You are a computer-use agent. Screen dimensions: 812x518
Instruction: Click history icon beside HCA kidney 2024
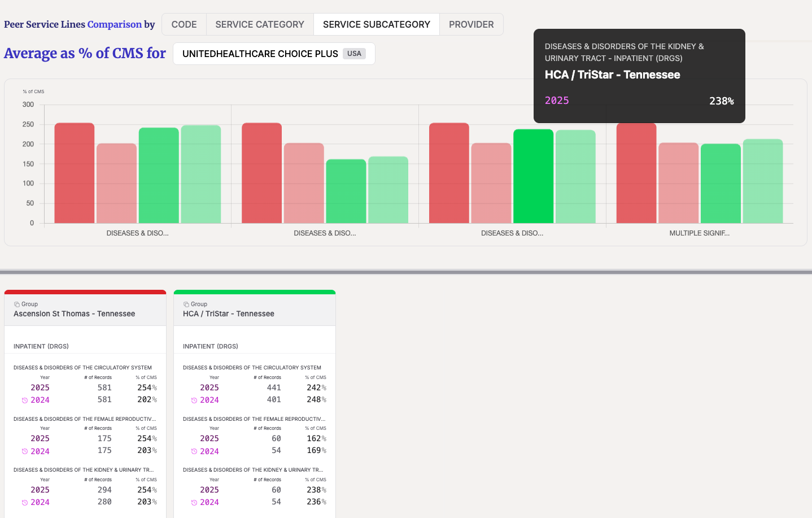194,503
